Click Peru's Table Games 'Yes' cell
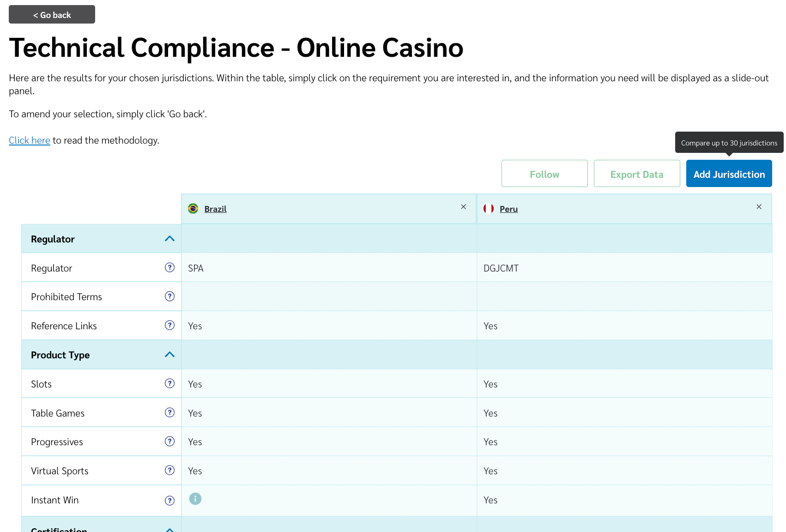786x532 pixels. pyautogui.click(x=624, y=413)
